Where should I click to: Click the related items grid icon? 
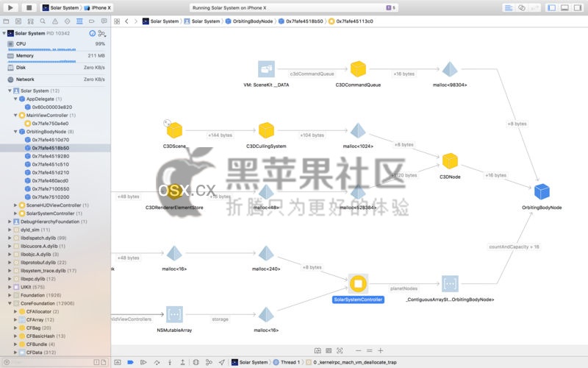[117, 21]
